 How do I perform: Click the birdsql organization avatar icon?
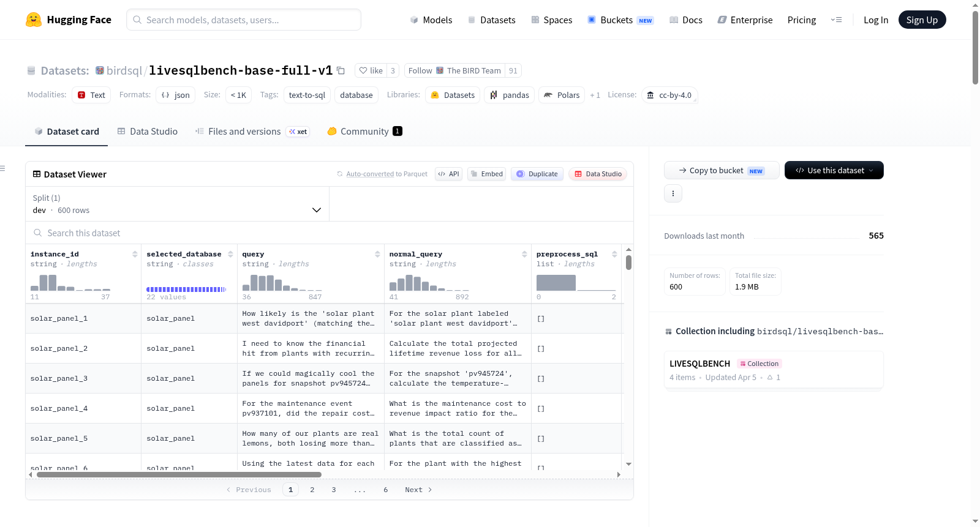click(x=100, y=70)
